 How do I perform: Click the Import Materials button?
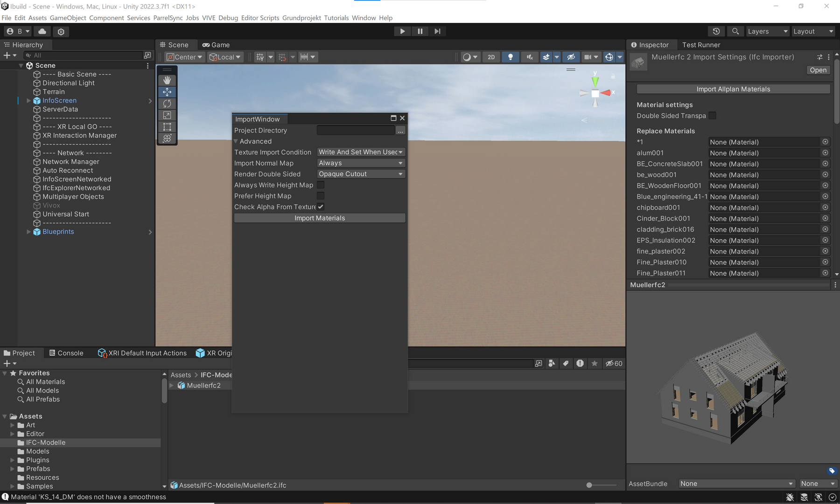coord(320,218)
